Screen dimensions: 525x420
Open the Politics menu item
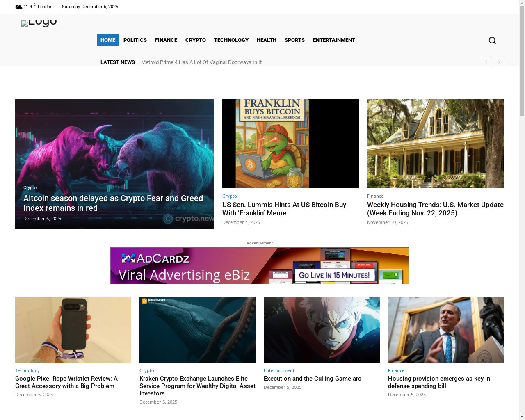[x=135, y=40]
